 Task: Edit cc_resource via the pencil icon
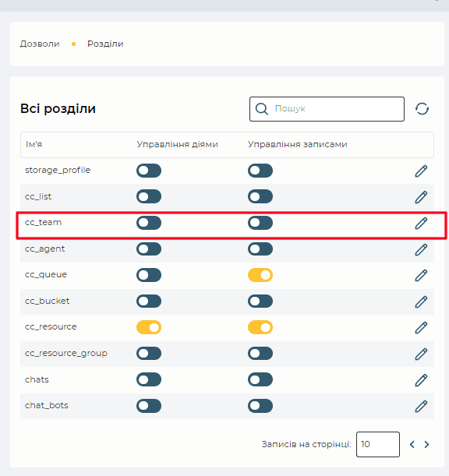(421, 327)
